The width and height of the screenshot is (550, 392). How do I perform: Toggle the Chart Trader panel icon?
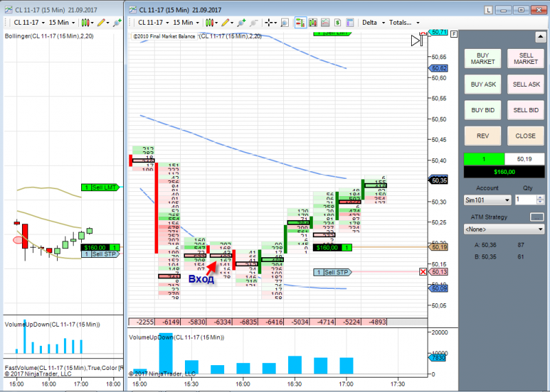[300, 23]
